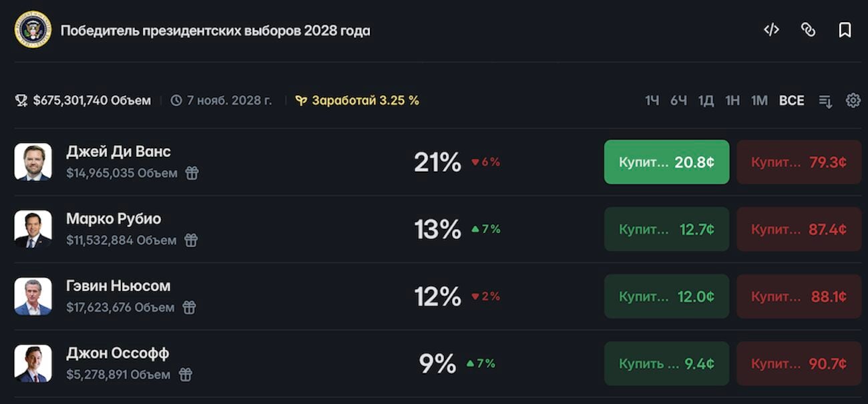Viewport: 868px width, 404px height.
Task: Select the 6Ч time range
Action: tap(678, 101)
